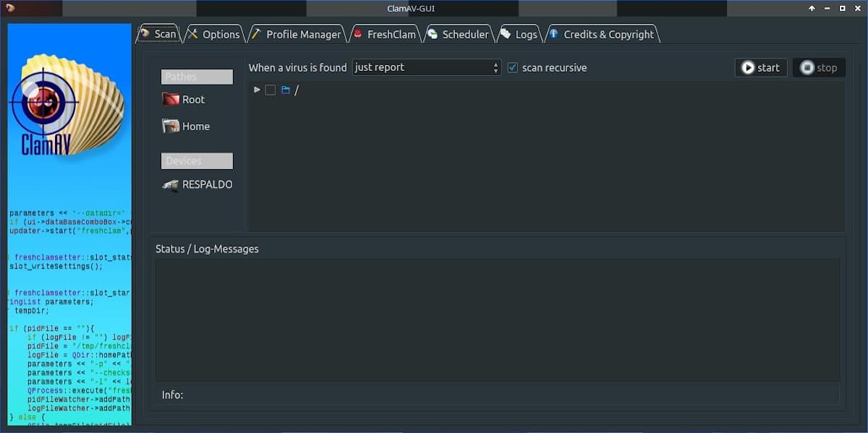This screenshot has width=868, height=433.
Task: Click the Root drive icon in Pathes
Action: click(x=171, y=100)
